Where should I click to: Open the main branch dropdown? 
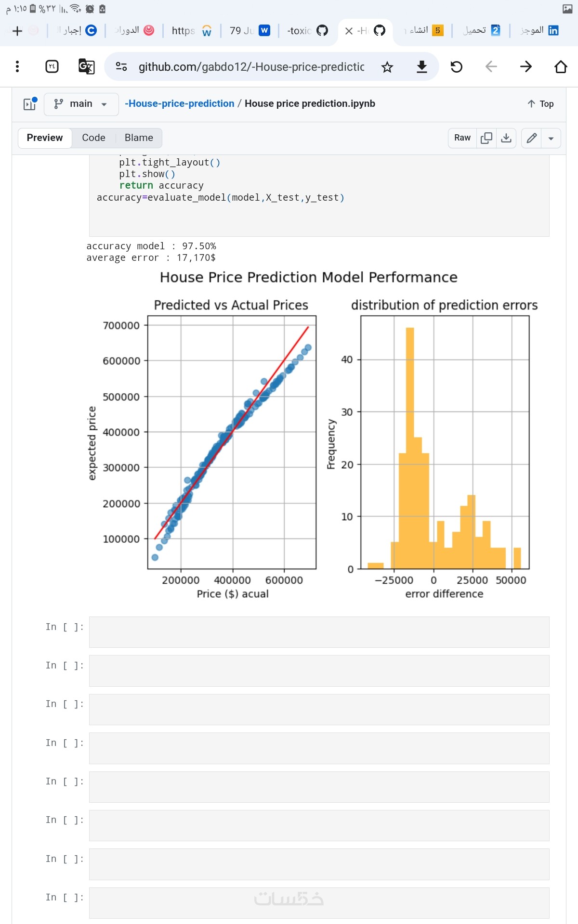point(81,104)
